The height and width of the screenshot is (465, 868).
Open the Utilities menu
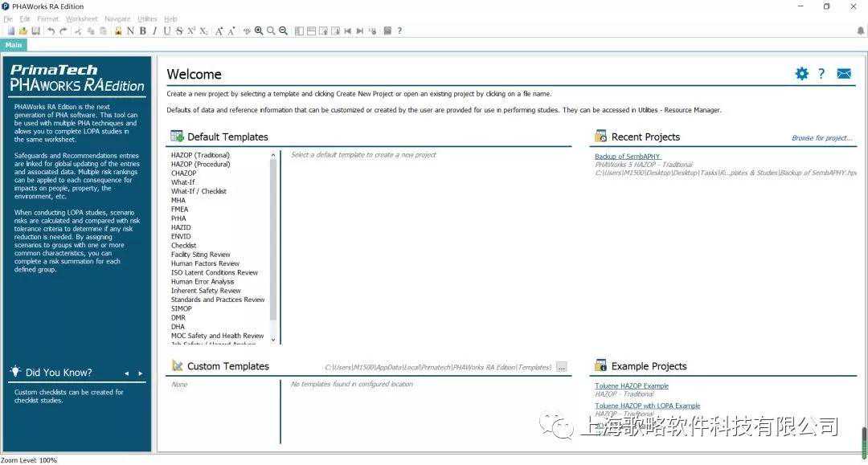click(147, 18)
